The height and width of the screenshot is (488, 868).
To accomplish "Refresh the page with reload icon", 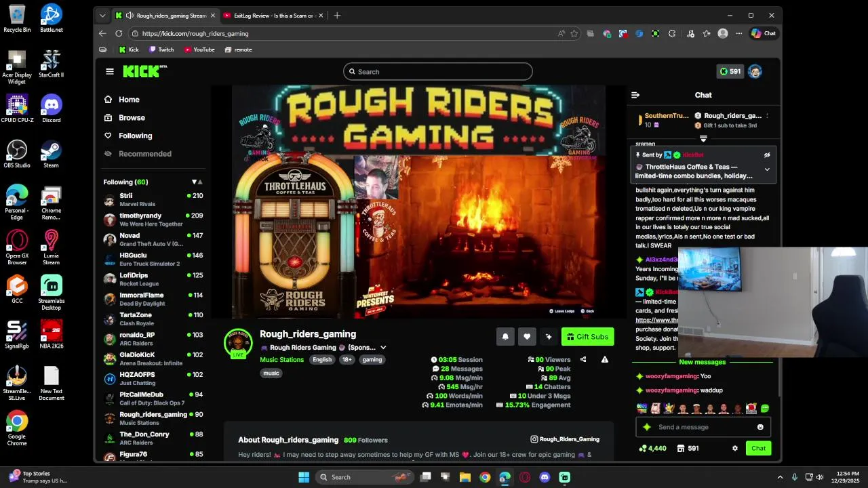I will click(119, 33).
